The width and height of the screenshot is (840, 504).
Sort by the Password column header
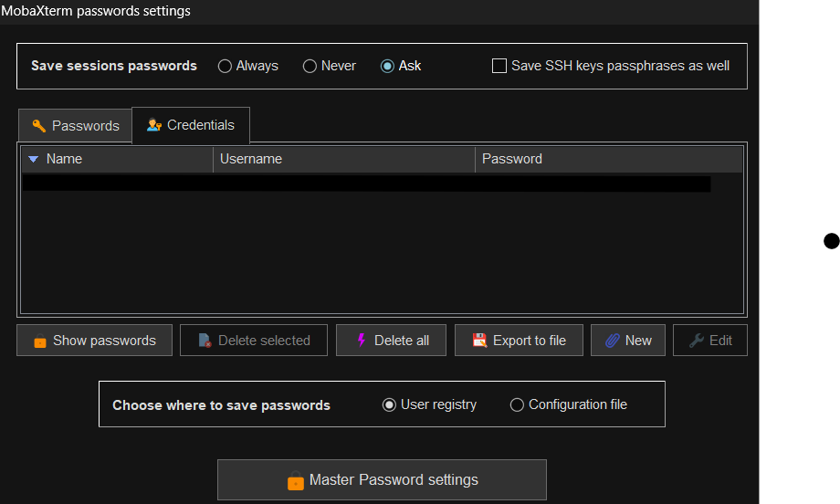609,159
